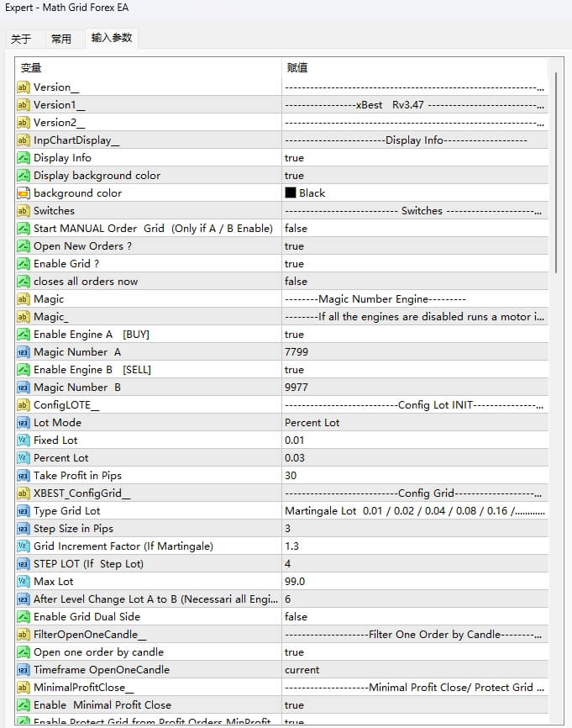Click the double icon beside Percent Lot

point(23,458)
